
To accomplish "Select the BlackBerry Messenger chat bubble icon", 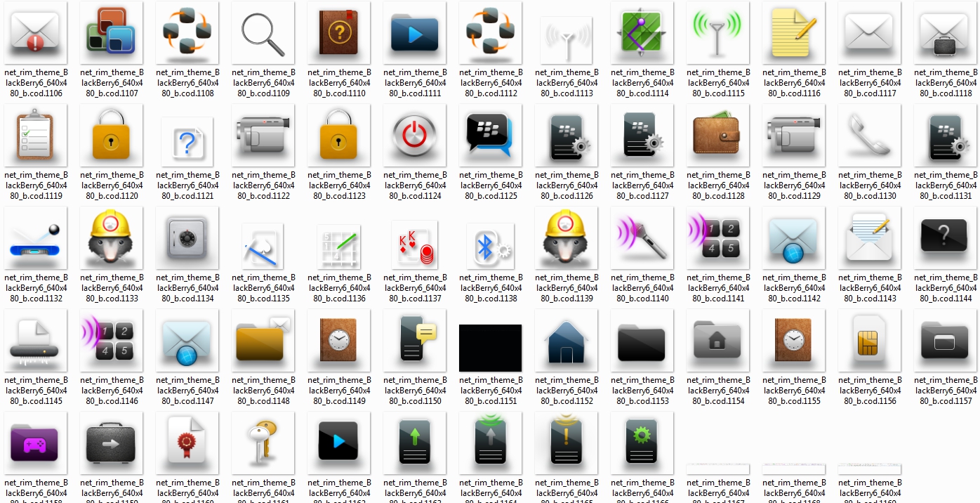I will 491,135.
